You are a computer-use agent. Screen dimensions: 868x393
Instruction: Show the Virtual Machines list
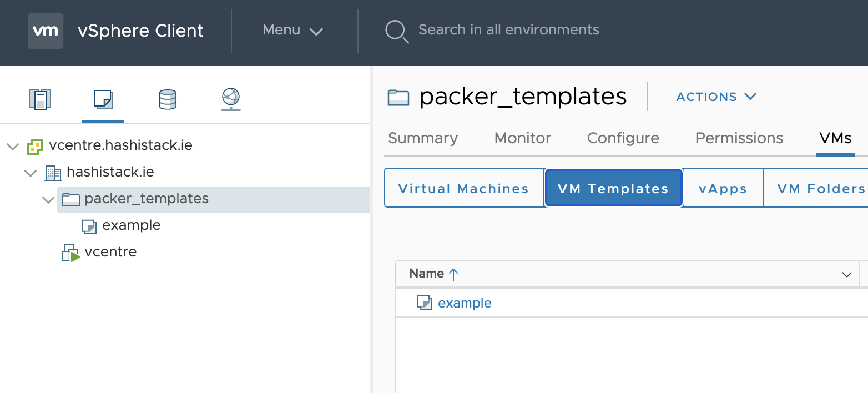pyautogui.click(x=464, y=188)
